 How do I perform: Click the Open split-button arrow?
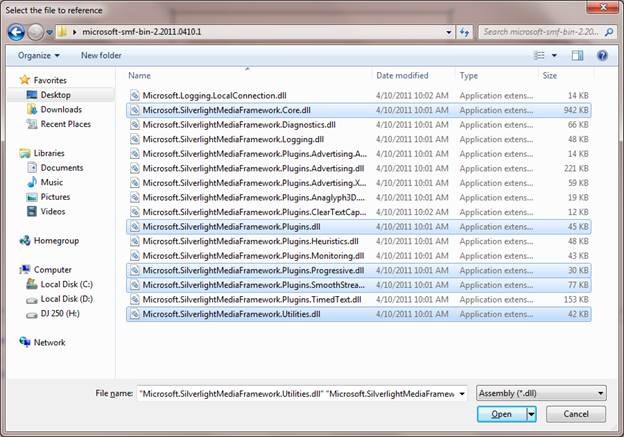(532, 414)
